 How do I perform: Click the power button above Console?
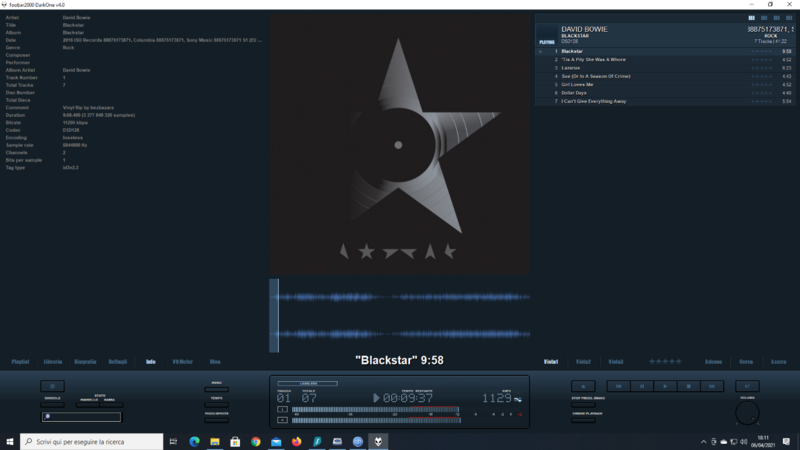point(52,386)
